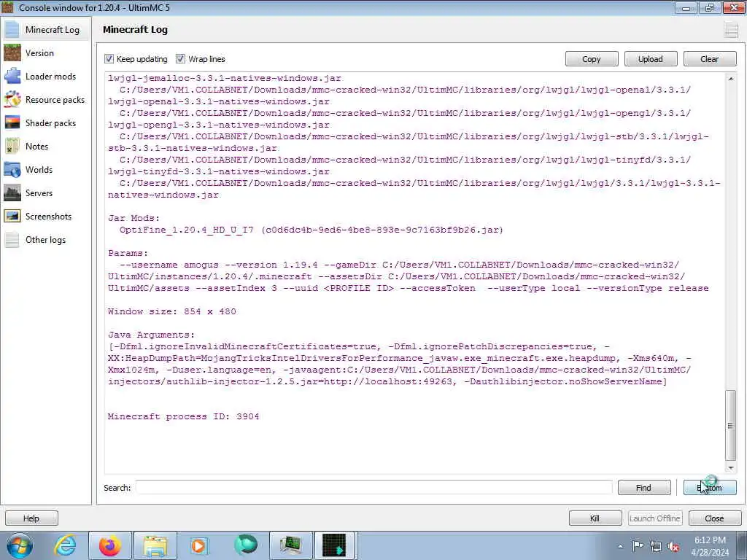The image size is (747, 560).
Task: Close the console with Close button
Action: click(714, 518)
